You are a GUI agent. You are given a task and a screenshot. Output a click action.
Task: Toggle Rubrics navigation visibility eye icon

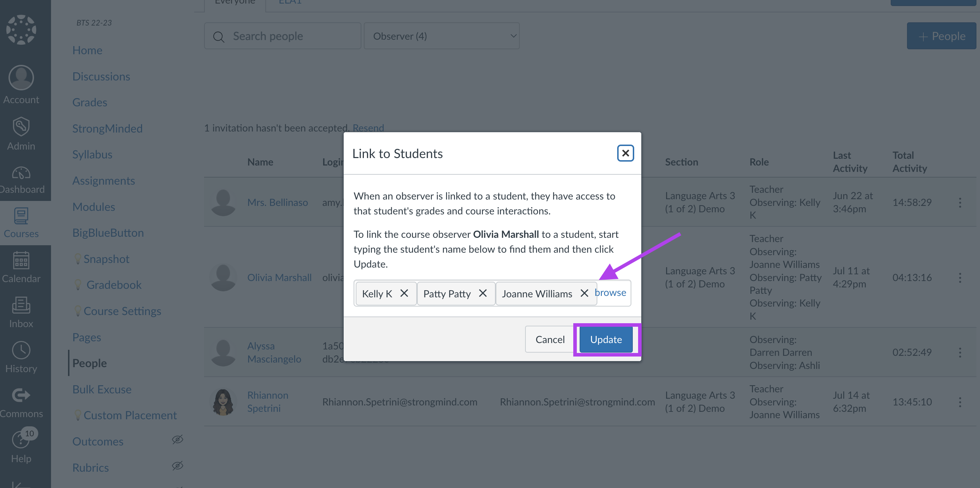pos(177,466)
